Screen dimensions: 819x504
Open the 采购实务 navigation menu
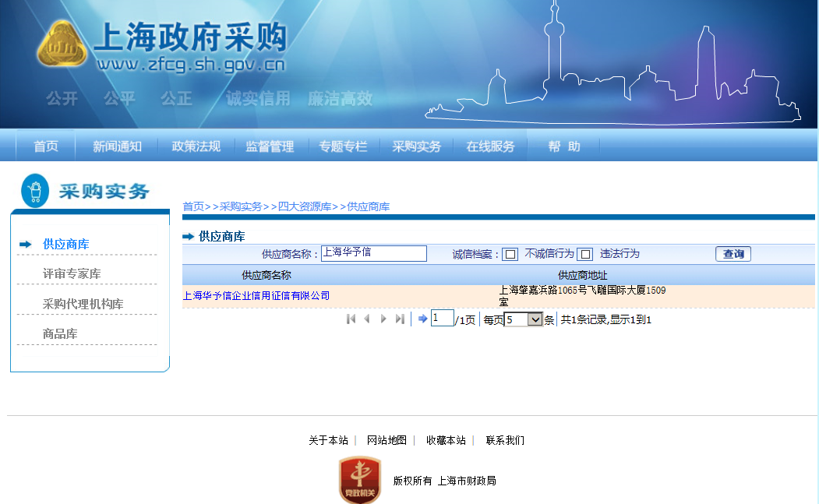tap(416, 146)
